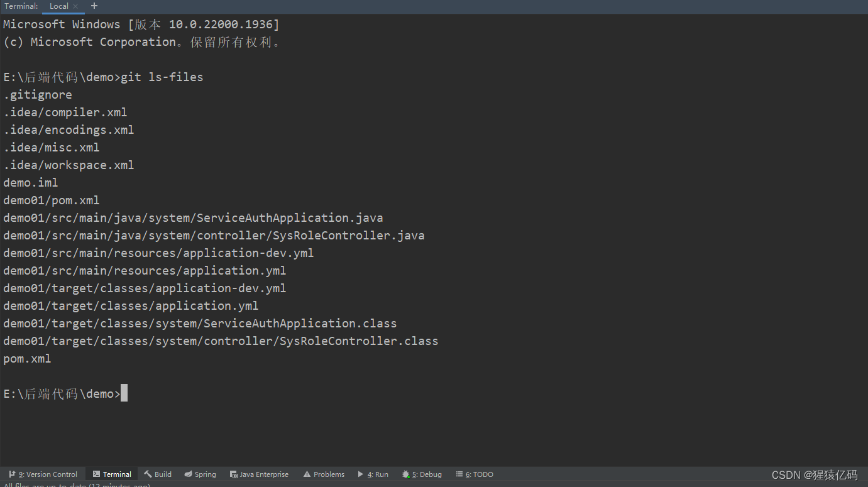Click the .idea/misc.xml output line

click(x=52, y=148)
